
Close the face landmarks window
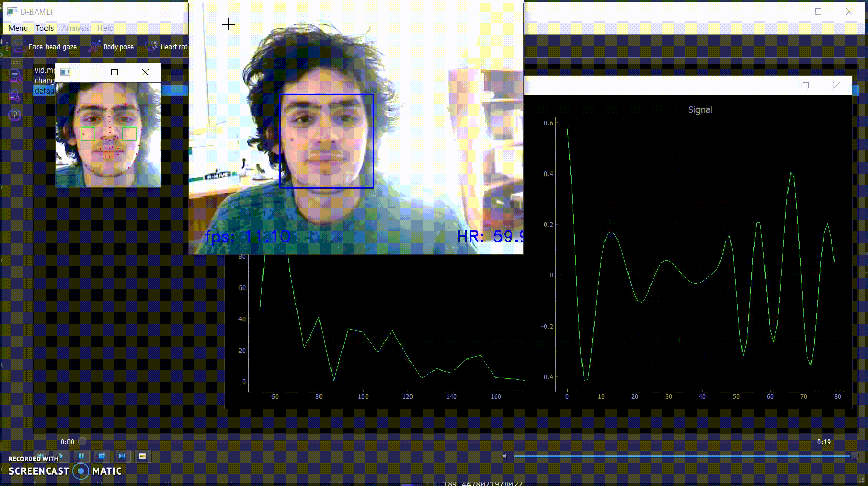click(x=145, y=72)
